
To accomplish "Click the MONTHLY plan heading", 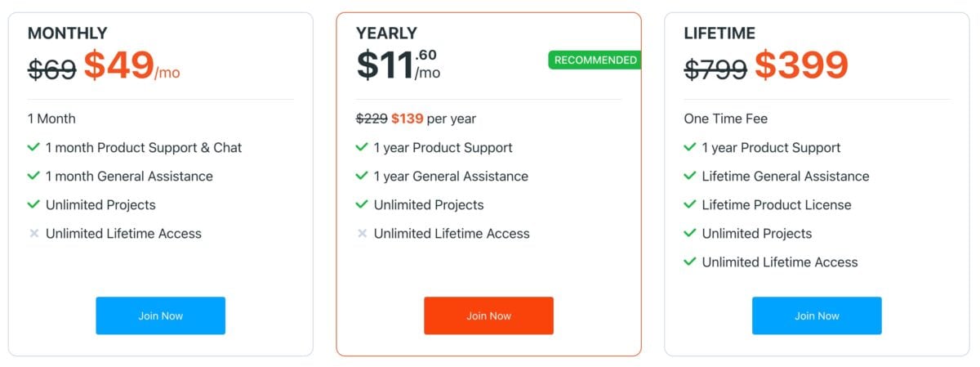I will 68,34.
